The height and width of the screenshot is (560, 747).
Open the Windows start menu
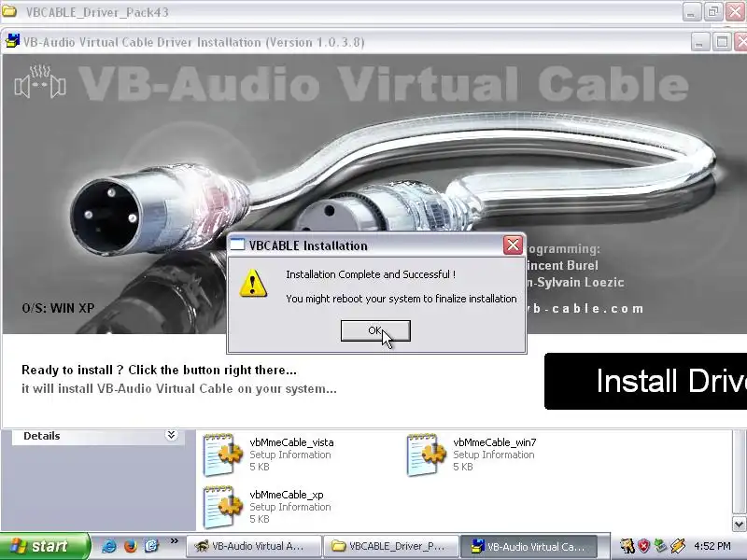45,546
